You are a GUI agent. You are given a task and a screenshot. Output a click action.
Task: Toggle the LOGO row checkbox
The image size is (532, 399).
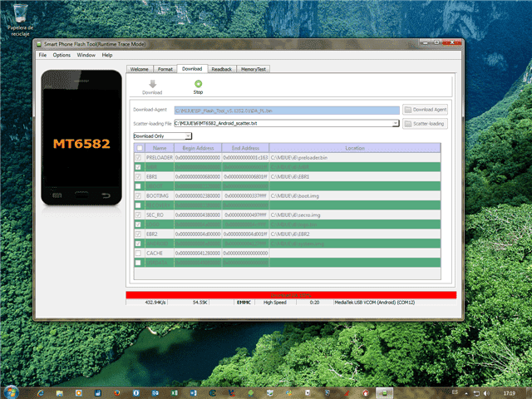(138, 224)
